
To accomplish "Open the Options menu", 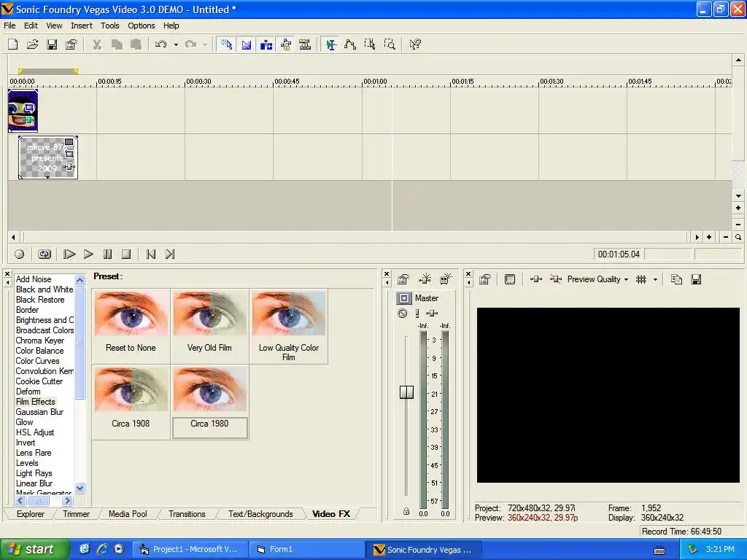I will (141, 26).
